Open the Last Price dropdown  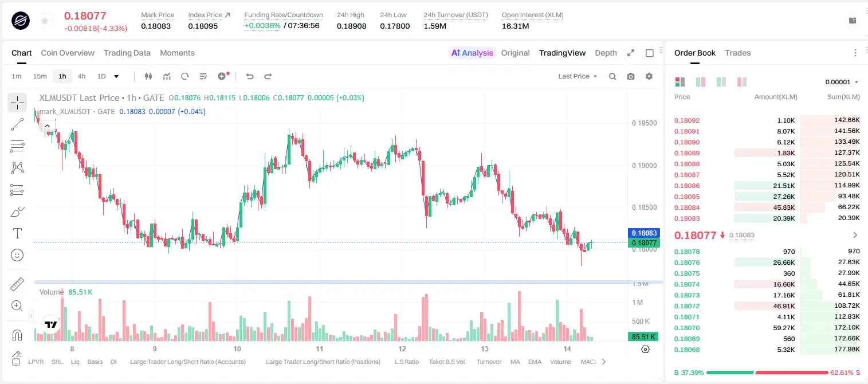coord(578,76)
